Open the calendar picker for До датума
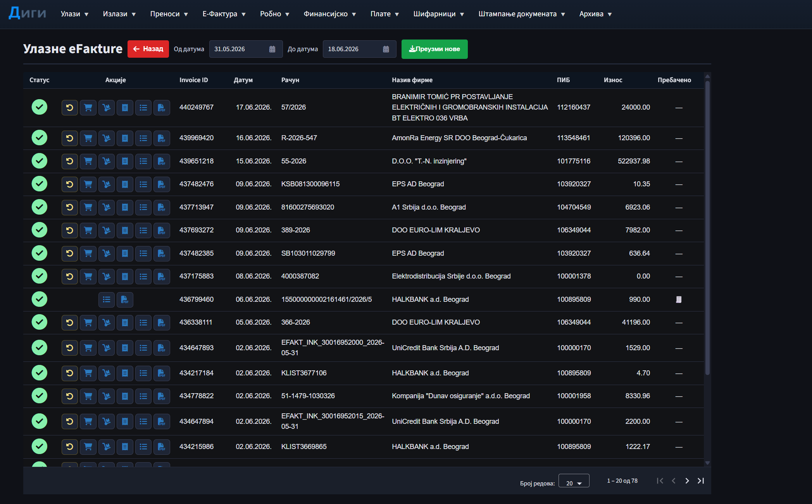Screen dimensions: 812x504 pos(386,49)
